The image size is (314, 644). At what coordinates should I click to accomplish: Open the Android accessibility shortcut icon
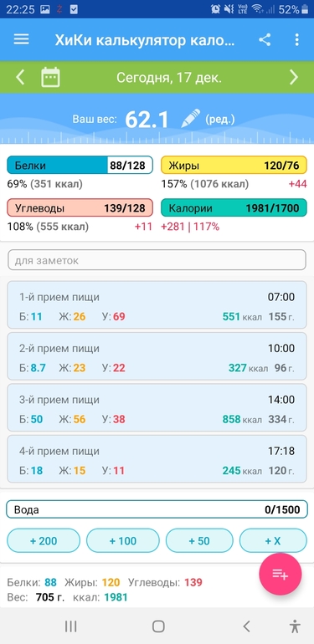(295, 626)
